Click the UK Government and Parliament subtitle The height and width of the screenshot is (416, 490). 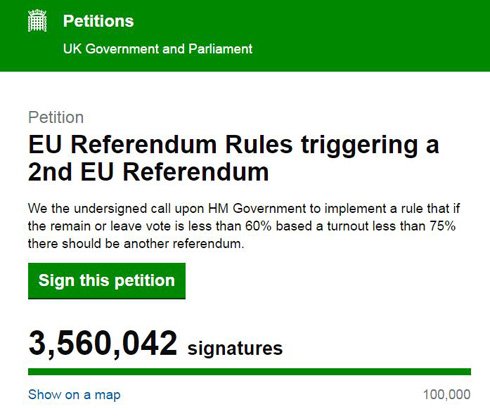click(158, 49)
